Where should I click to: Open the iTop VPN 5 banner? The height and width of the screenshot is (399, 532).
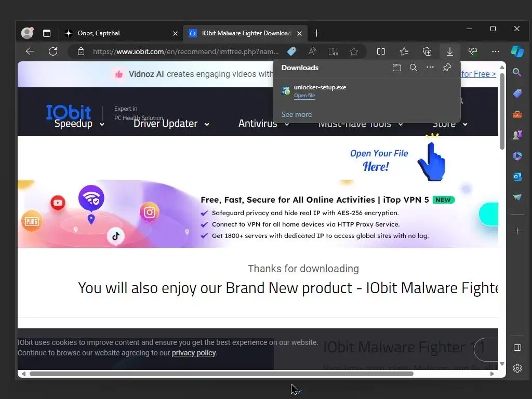(258, 214)
